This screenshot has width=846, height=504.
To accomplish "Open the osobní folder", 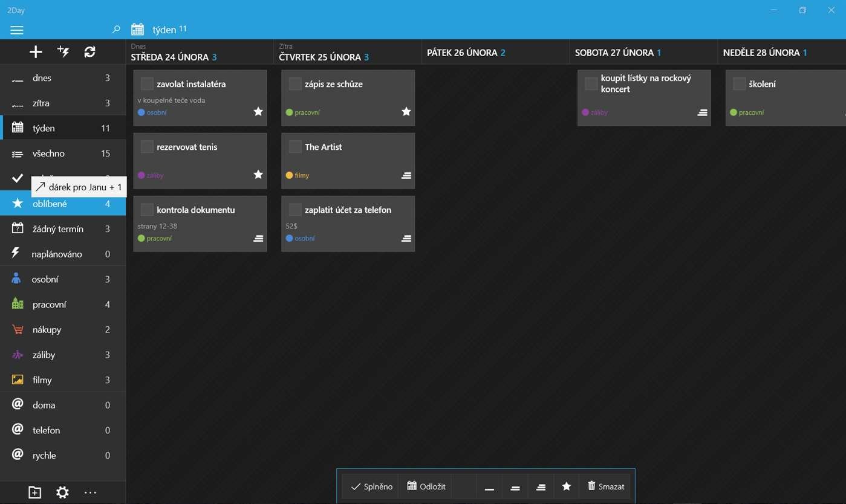I will point(63,279).
